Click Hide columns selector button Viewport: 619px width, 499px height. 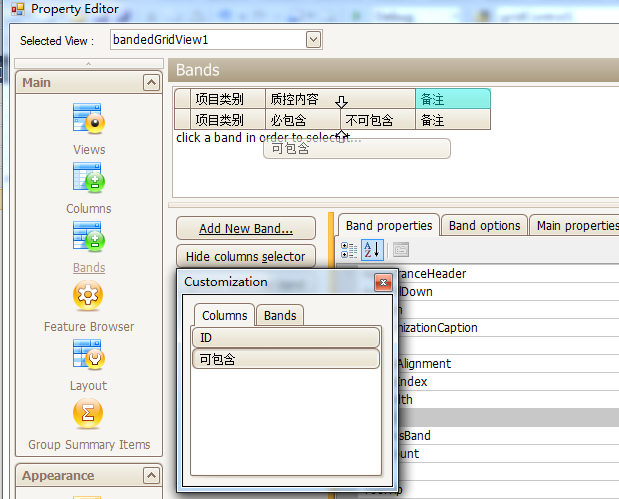246,256
